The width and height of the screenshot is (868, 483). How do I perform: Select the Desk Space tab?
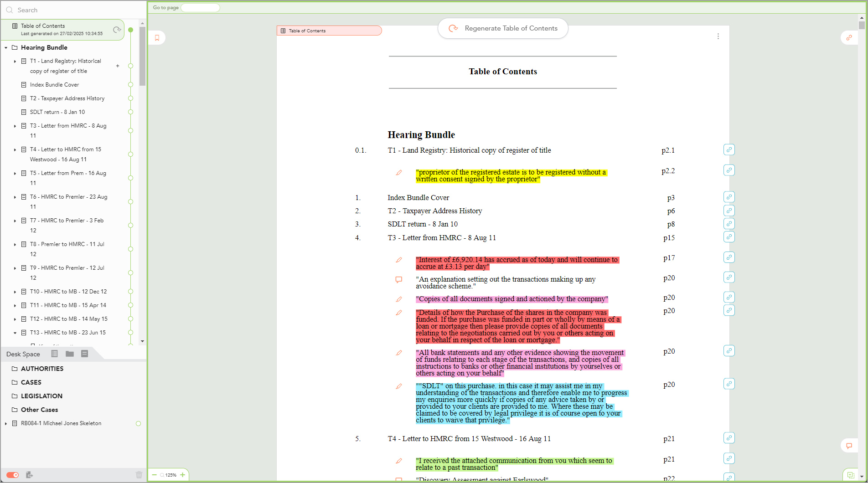23,354
